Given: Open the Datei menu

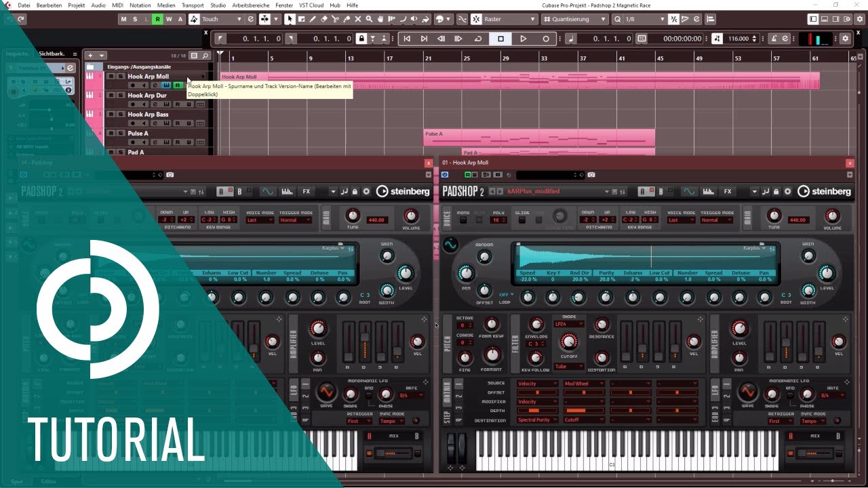Looking at the screenshot, I should point(24,5).
